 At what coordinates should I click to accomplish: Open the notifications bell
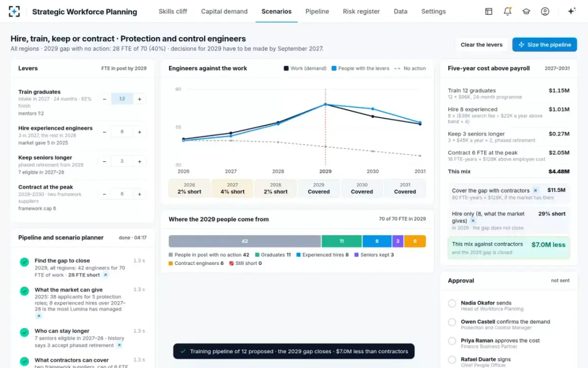pos(508,11)
